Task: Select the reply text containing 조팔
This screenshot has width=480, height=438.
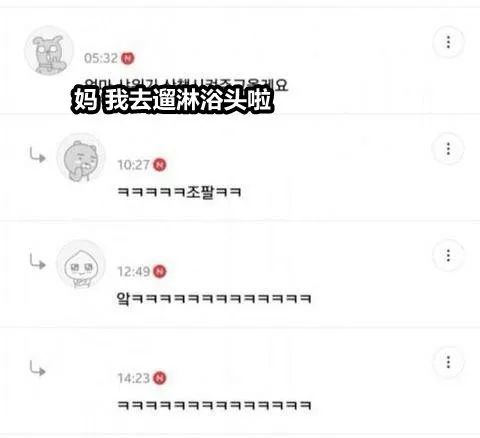Action: click(179, 192)
